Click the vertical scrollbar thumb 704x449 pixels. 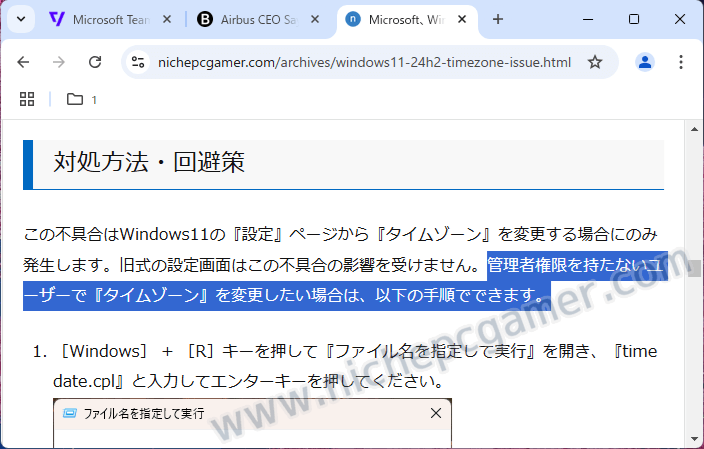tap(694, 268)
